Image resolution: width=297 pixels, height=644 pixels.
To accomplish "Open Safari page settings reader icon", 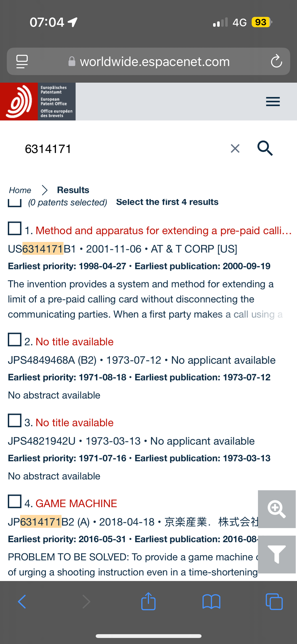I will (x=22, y=61).
